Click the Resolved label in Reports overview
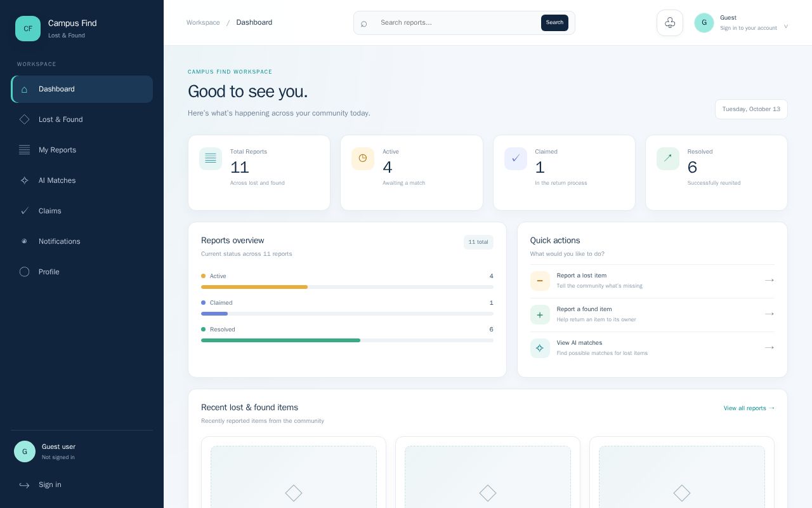 click(223, 330)
